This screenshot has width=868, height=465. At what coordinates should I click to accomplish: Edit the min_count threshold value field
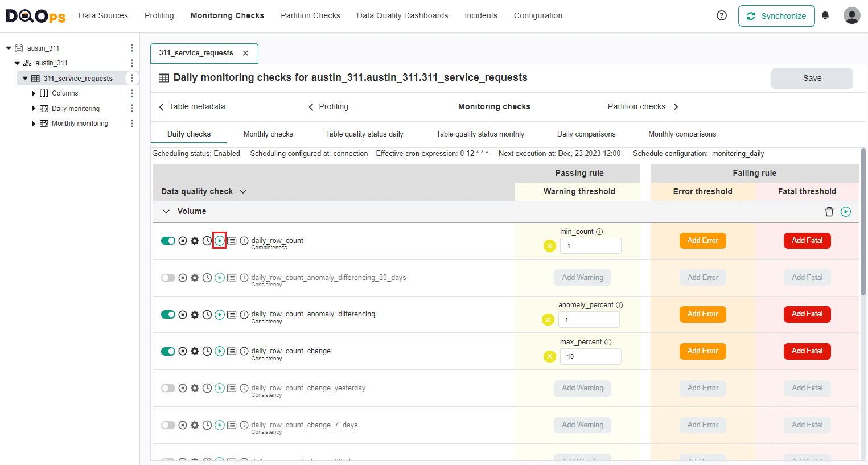[590, 245]
